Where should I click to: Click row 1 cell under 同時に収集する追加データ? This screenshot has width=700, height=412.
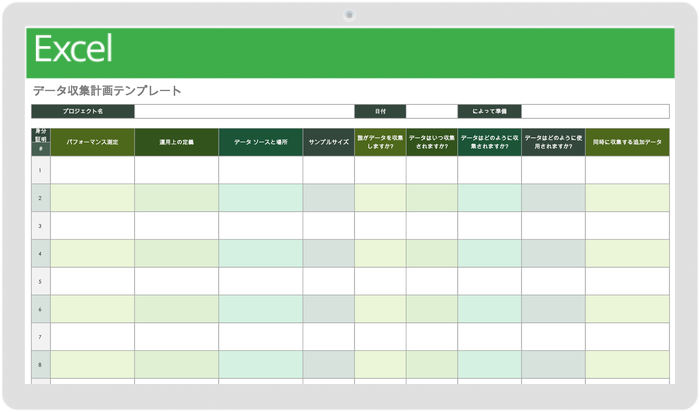coord(627,170)
